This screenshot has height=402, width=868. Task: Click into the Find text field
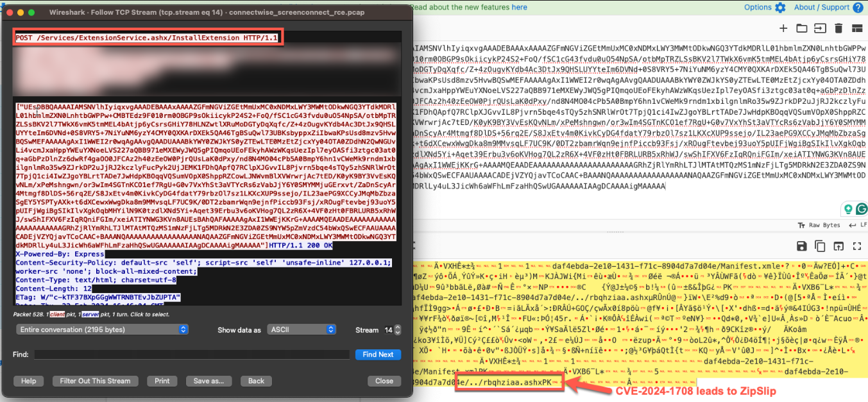pyautogui.click(x=192, y=354)
